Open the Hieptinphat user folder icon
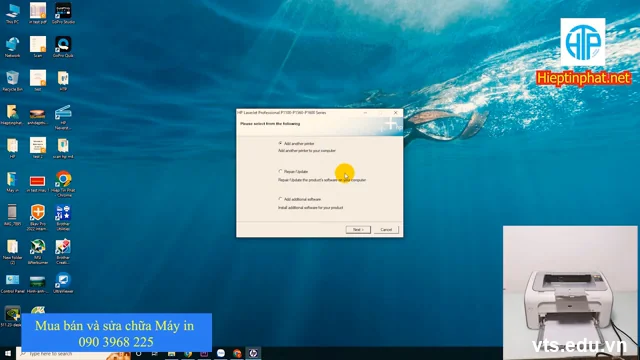 (12, 114)
